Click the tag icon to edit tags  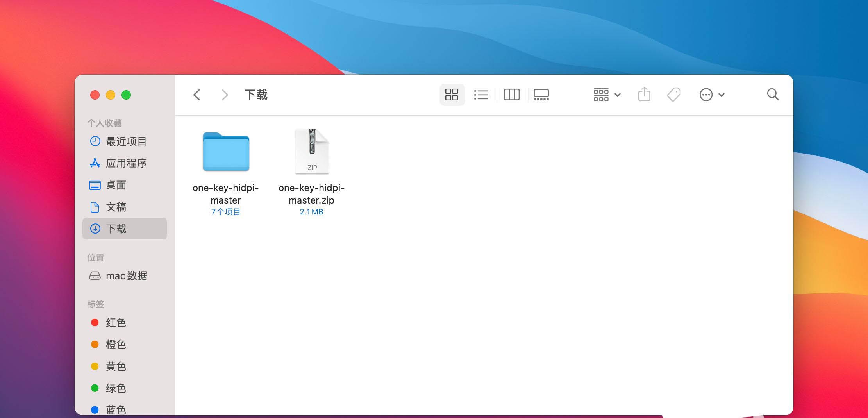[x=674, y=95]
